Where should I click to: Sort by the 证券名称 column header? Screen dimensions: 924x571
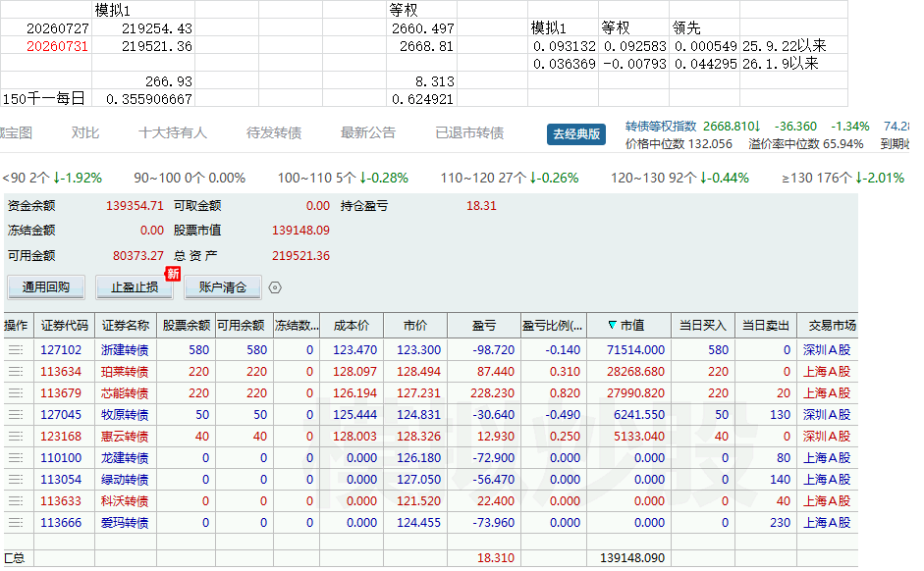126,326
